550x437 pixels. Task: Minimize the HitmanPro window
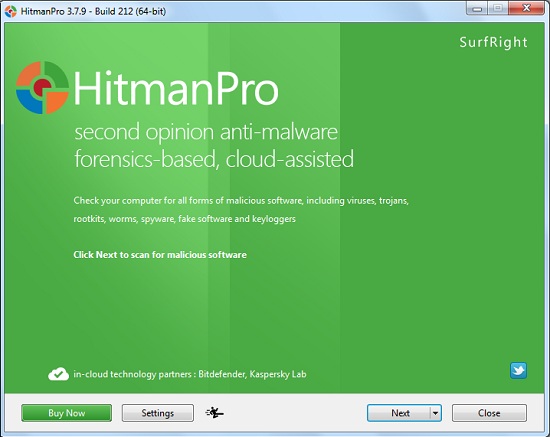[477, 8]
